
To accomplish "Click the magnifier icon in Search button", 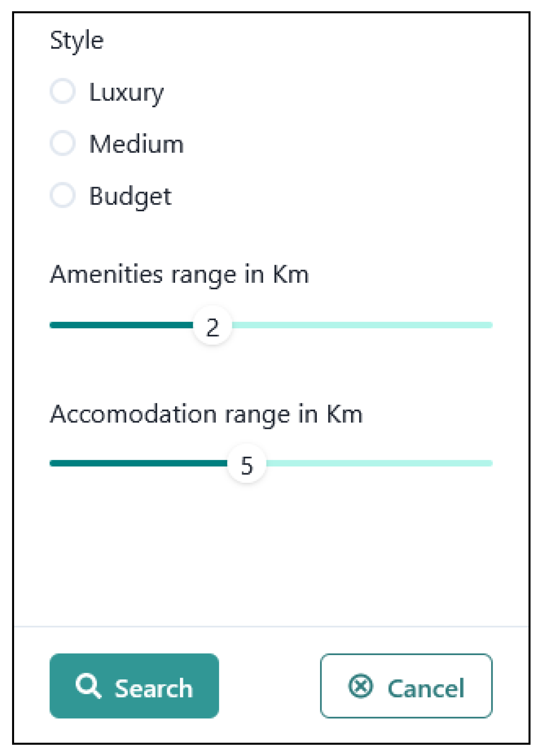I will [x=88, y=686].
